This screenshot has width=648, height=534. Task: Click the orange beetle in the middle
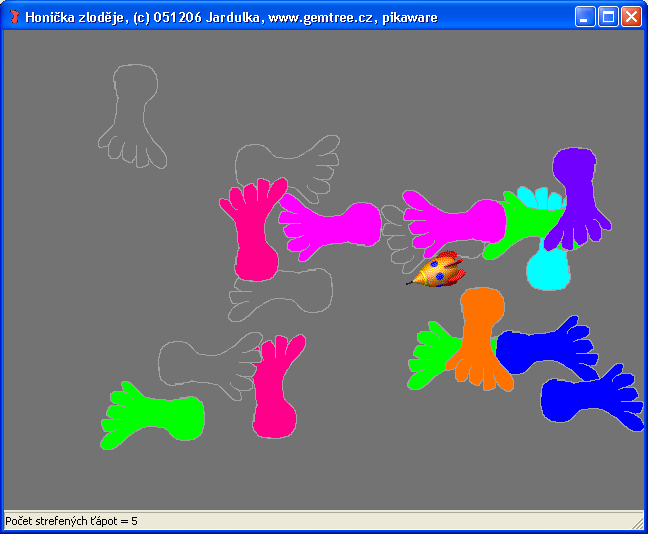(439, 270)
